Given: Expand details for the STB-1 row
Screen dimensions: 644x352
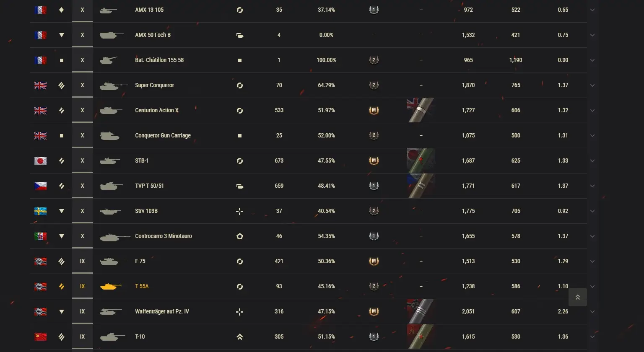Looking at the screenshot, I should pyautogui.click(x=592, y=161).
